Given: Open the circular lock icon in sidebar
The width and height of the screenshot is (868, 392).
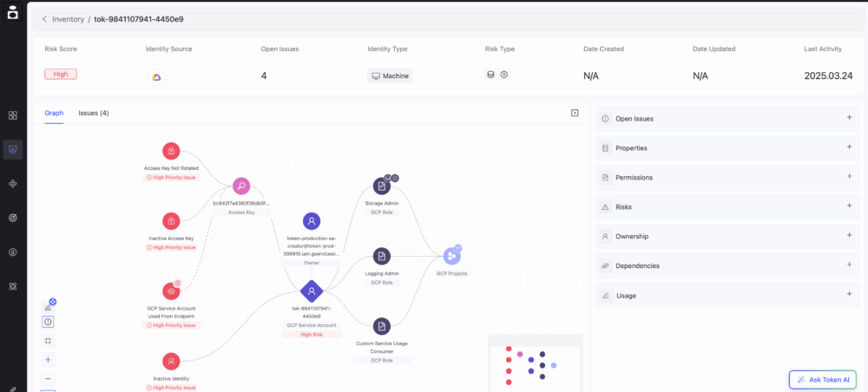Looking at the screenshot, I should [x=13, y=252].
